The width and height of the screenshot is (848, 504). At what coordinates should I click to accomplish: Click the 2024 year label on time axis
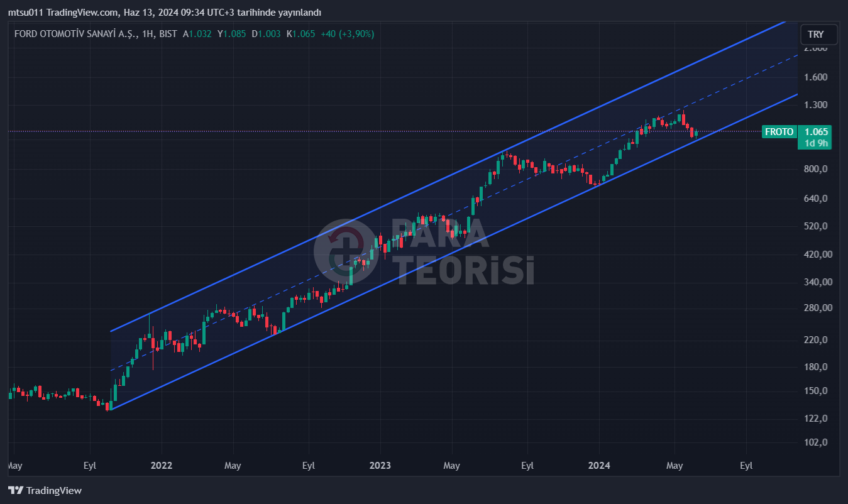tap(599, 466)
